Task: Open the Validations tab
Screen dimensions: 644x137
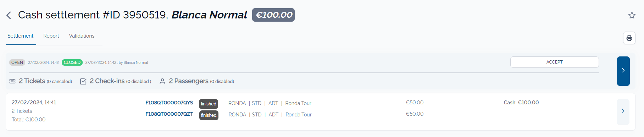Action: point(82,36)
